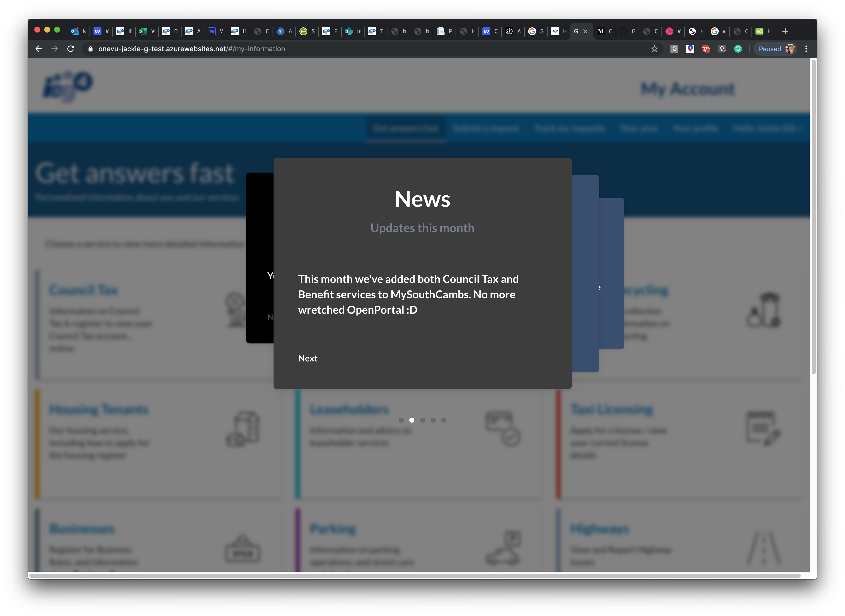Close the current browser tab
The width and height of the screenshot is (845, 616).
(x=585, y=31)
